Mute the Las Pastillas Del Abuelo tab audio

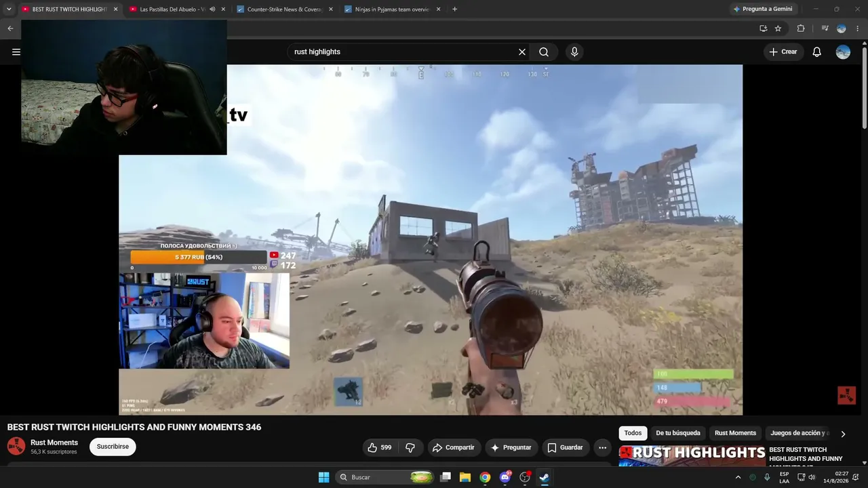click(x=212, y=9)
